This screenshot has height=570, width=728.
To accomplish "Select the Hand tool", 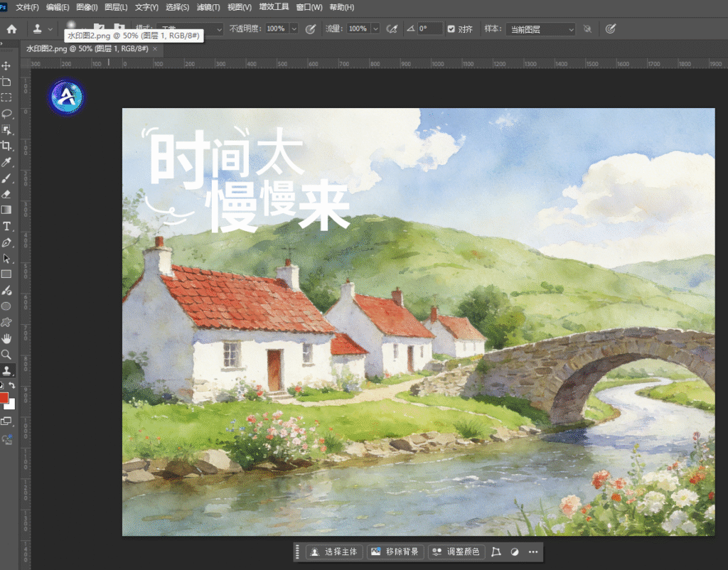I will [6, 338].
